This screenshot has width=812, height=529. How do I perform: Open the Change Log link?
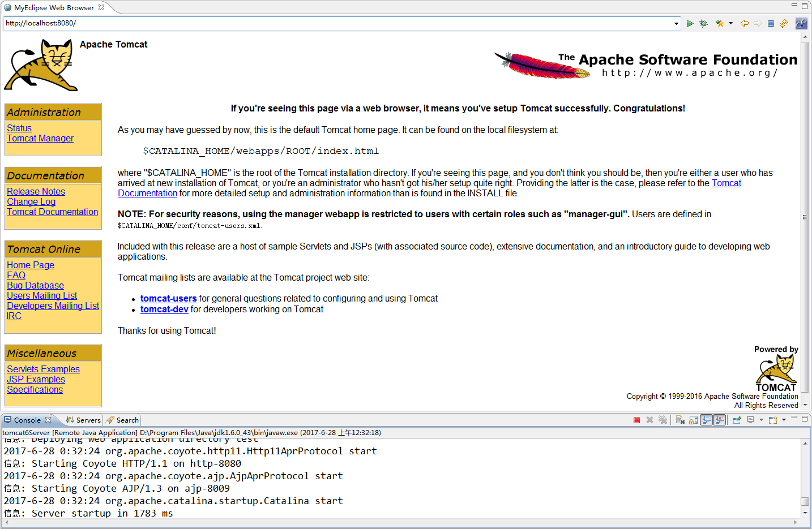click(31, 201)
